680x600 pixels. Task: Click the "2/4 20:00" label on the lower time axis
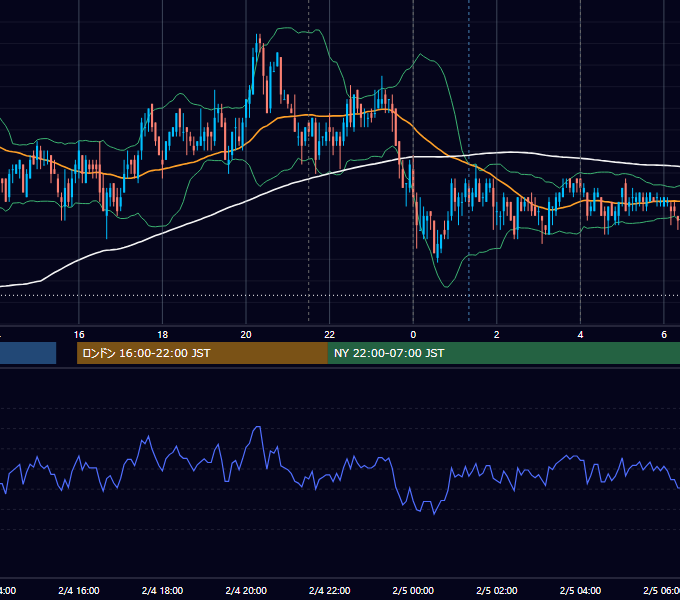(246, 591)
